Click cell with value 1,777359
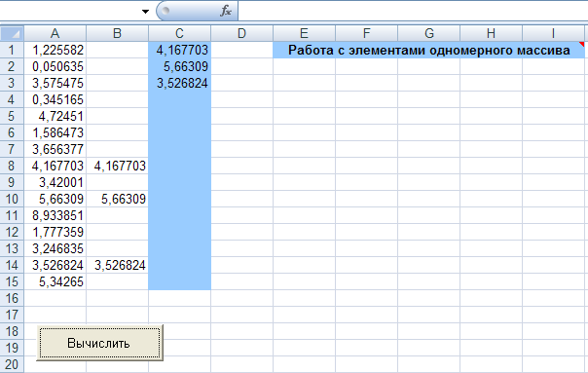Image resolution: width=588 pixels, height=373 pixels. (x=55, y=232)
